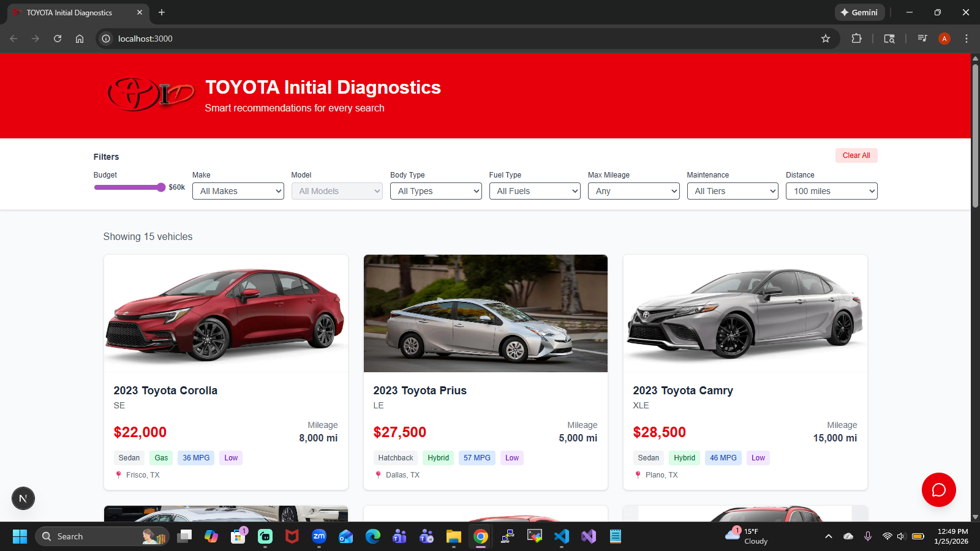Go to the browser home icon

[x=80, y=39]
